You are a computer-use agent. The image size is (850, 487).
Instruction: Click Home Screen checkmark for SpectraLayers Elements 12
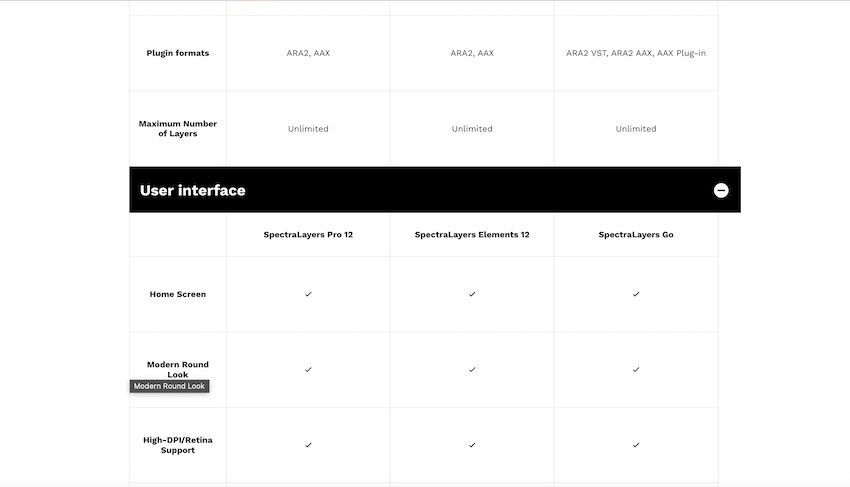472,294
